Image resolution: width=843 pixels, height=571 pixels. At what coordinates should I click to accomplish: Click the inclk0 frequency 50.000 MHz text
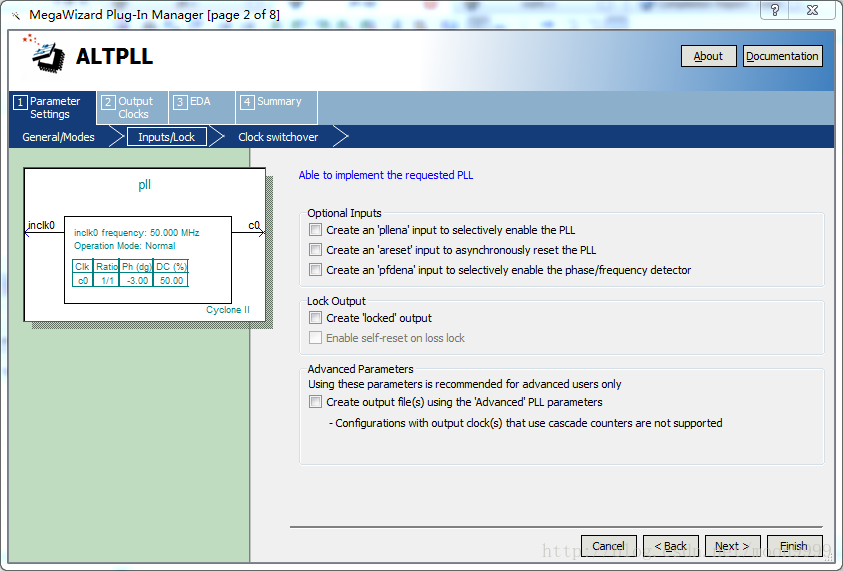(137, 233)
